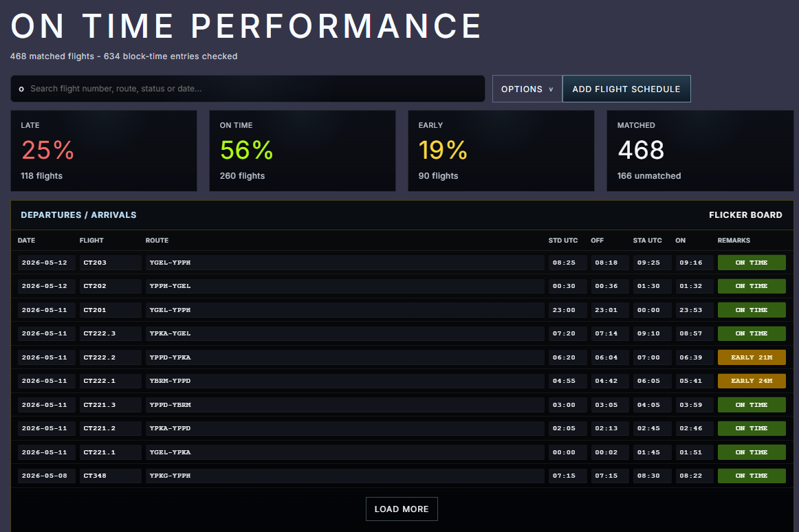Click flight number CT222.1
This screenshot has height=532, width=799.
(x=100, y=381)
